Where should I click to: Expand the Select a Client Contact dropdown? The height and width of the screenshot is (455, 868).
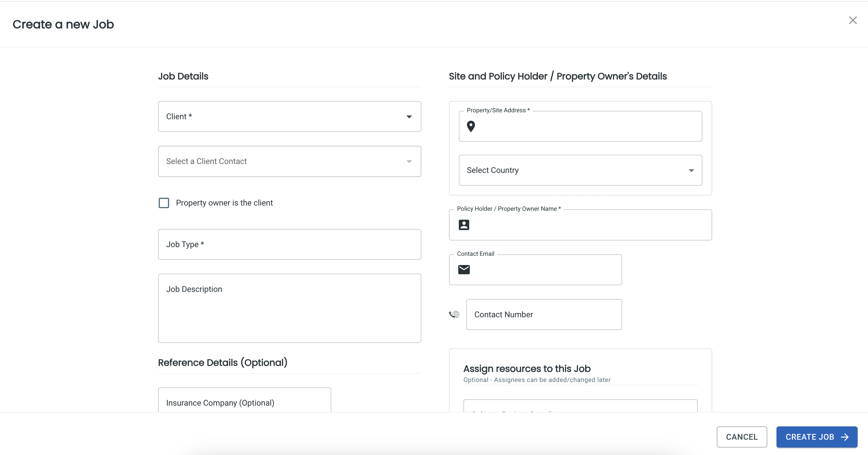click(x=289, y=161)
